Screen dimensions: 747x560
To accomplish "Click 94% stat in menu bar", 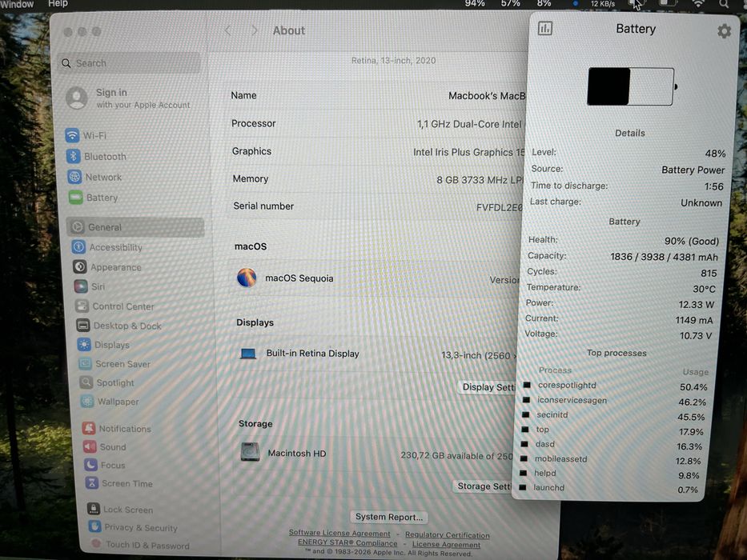I will [x=475, y=4].
